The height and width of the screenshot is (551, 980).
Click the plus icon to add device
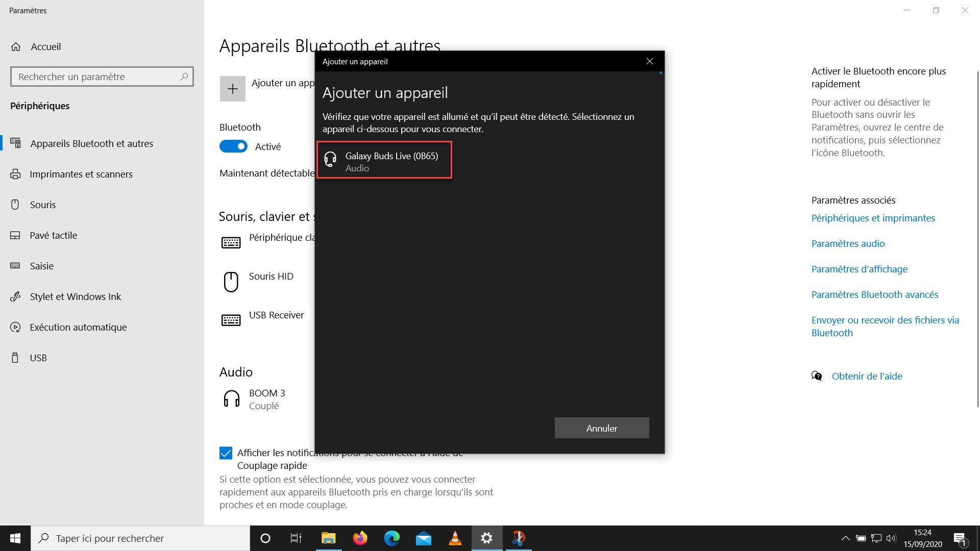232,89
